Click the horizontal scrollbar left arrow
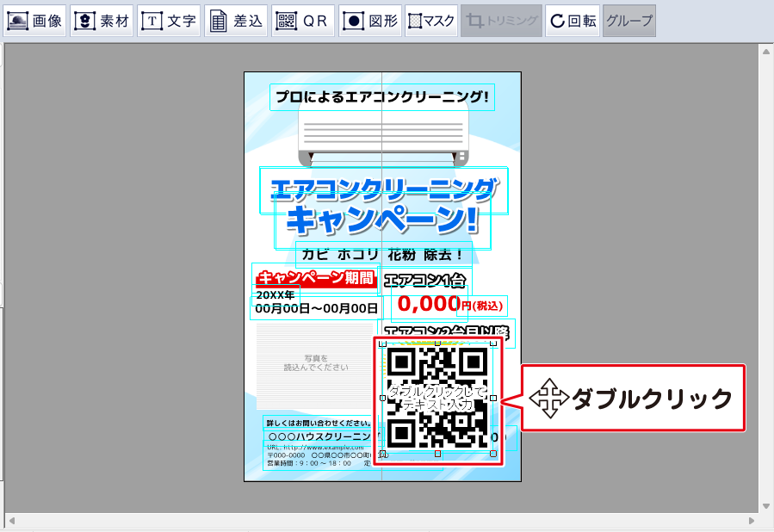Image resolution: width=774 pixels, height=532 pixels. [x=11, y=521]
